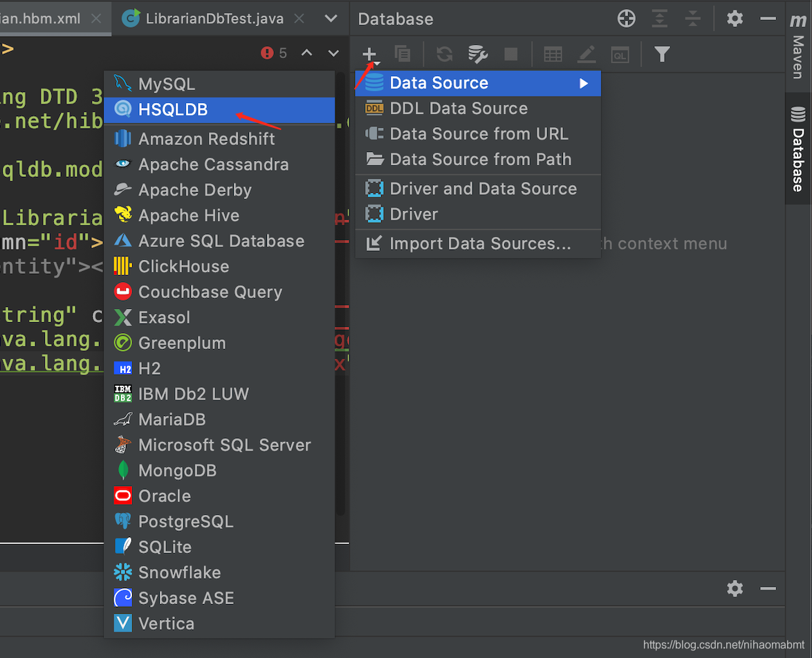Click the Duplicate icon in the Database toolbar
The width and height of the screenshot is (812, 658).
pyautogui.click(x=403, y=54)
